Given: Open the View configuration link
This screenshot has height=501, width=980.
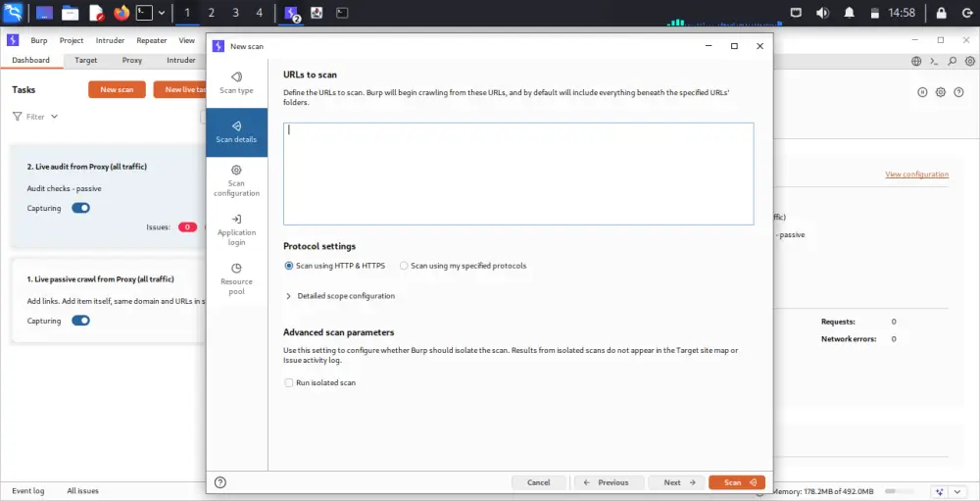Looking at the screenshot, I should click(x=917, y=174).
